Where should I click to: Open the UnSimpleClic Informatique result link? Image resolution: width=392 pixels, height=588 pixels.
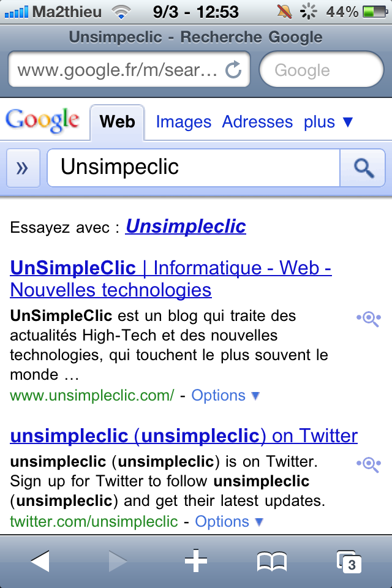[x=171, y=279]
